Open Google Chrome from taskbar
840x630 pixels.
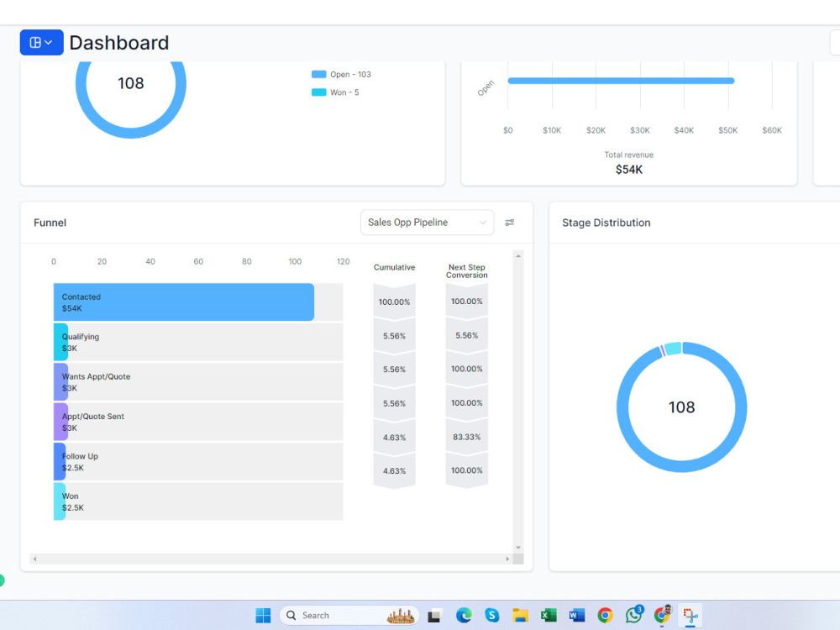click(606, 616)
